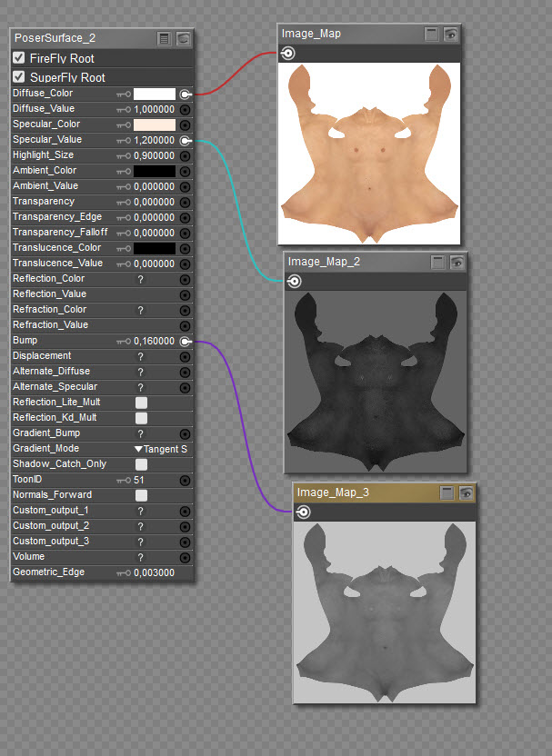Click Image_Map_3 node output connector
The height and width of the screenshot is (756, 552).
[304, 512]
